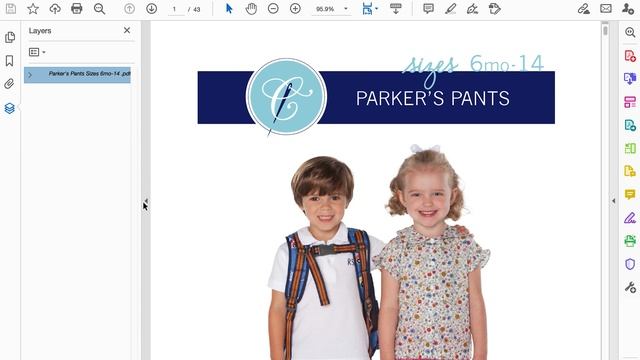The image size is (640, 360).
Task: Collapse the left navigation pane arrow
Action: tap(146, 201)
